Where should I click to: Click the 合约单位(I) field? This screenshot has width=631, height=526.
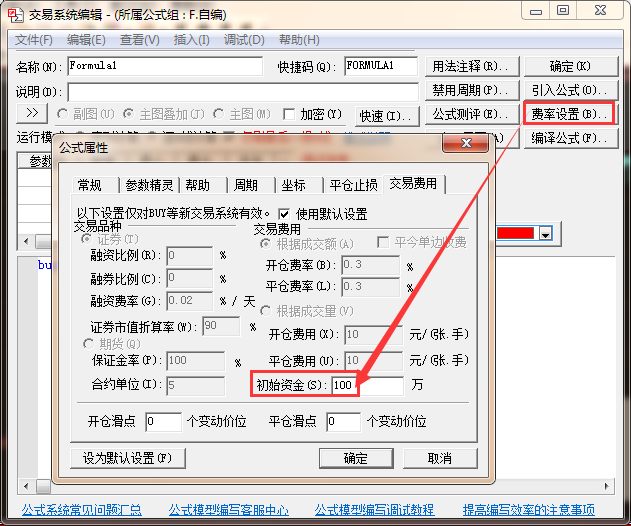coord(196,385)
